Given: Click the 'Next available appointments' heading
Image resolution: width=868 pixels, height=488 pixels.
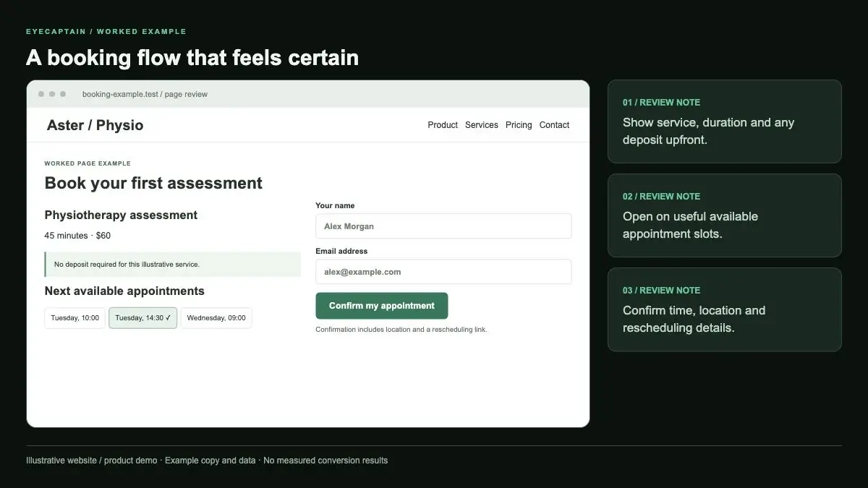Looking at the screenshot, I should pos(124,291).
